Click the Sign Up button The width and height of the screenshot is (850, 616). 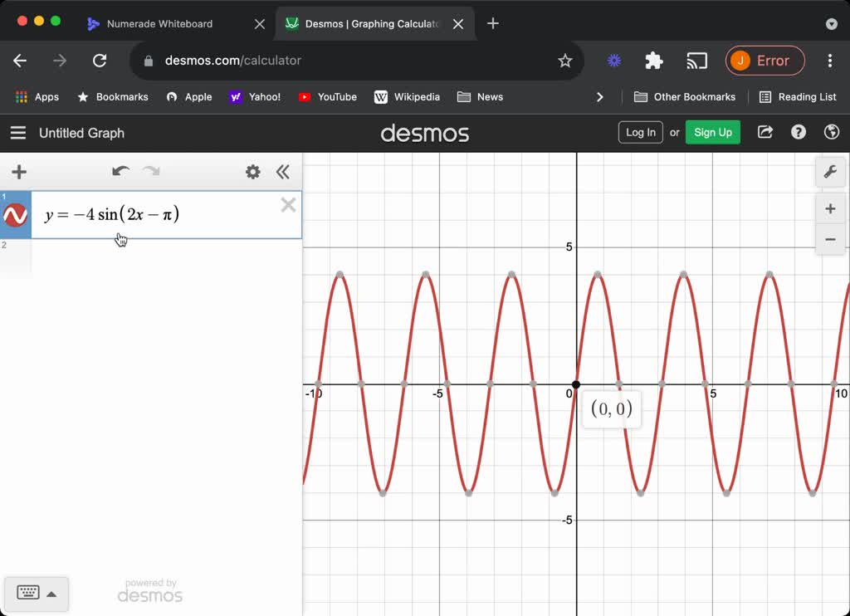click(712, 131)
